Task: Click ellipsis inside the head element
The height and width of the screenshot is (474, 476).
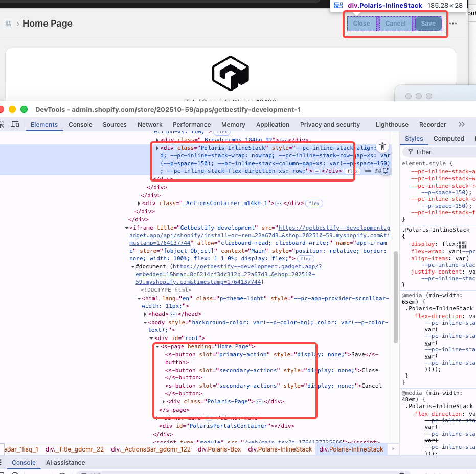Action: 173,314
